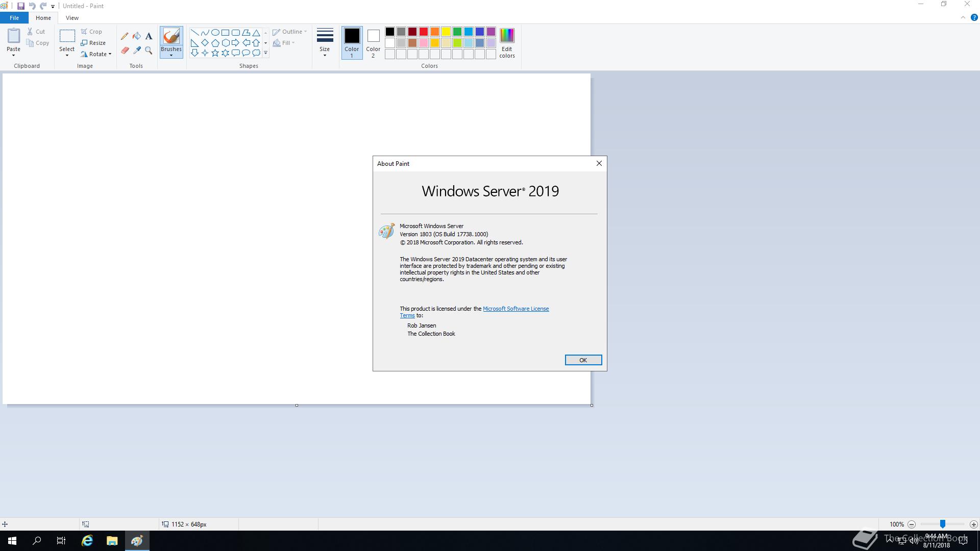The image size is (980, 551).
Task: Select the Eraser tool
Action: [125, 50]
